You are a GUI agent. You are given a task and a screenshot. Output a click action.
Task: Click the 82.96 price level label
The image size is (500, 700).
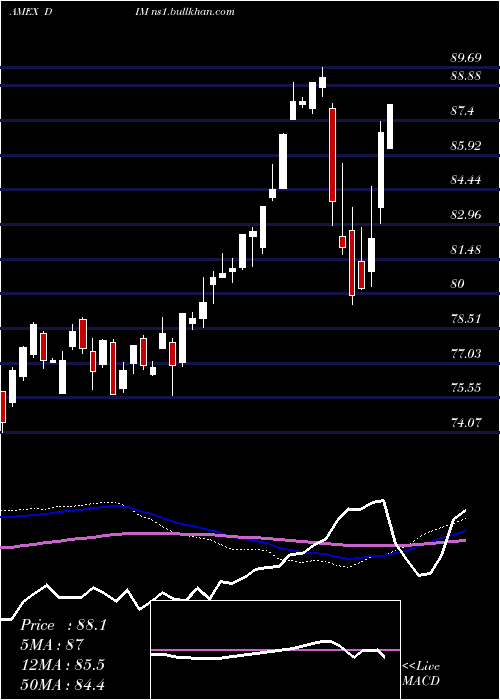pos(466,215)
